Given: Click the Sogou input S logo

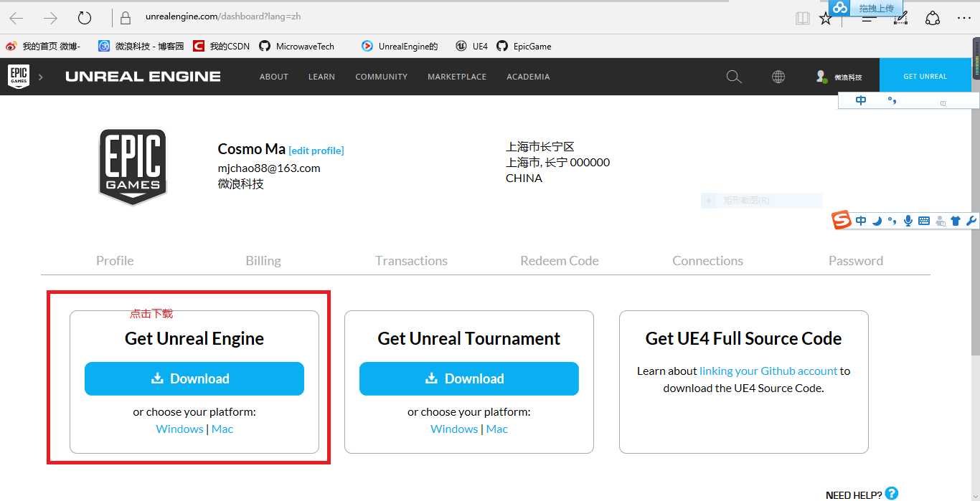Looking at the screenshot, I should [x=841, y=221].
